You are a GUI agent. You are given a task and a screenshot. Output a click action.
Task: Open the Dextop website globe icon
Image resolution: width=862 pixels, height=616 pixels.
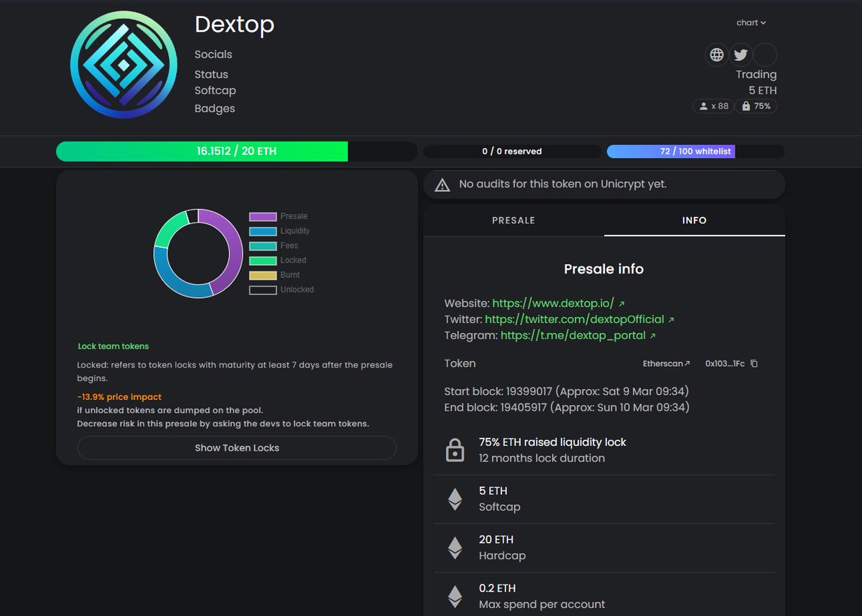pyautogui.click(x=716, y=55)
